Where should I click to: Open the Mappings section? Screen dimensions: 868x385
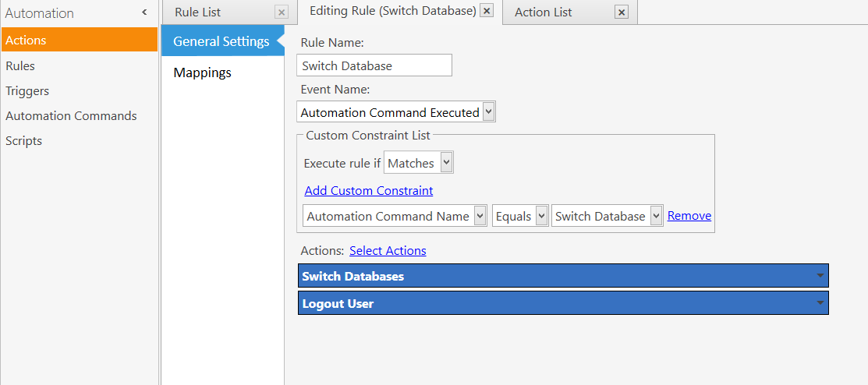[x=203, y=72]
